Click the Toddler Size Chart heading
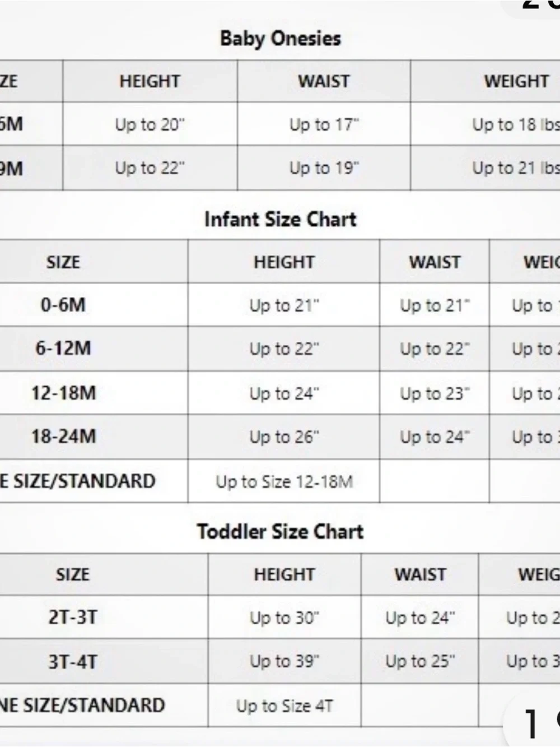This screenshot has height=747, width=560. (x=280, y=531)
